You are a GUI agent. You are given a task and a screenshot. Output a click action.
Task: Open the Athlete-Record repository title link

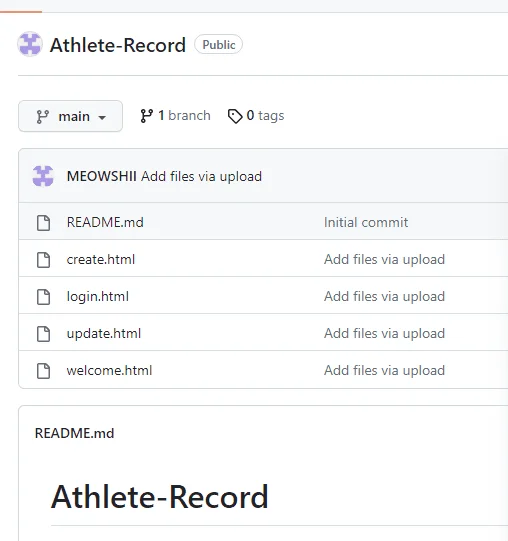pos(118,45)
